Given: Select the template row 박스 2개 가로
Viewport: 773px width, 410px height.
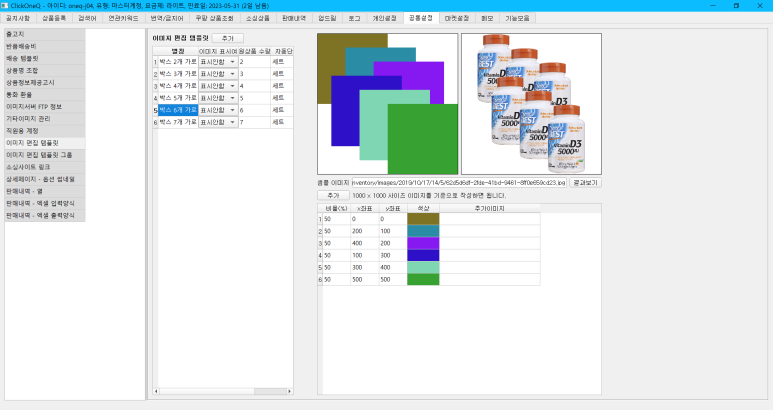Looking at the screenshot, I should 178,62.
